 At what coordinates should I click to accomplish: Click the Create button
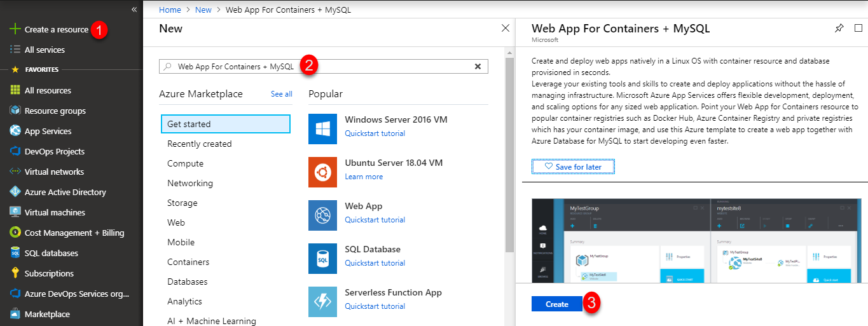point(557,304)
